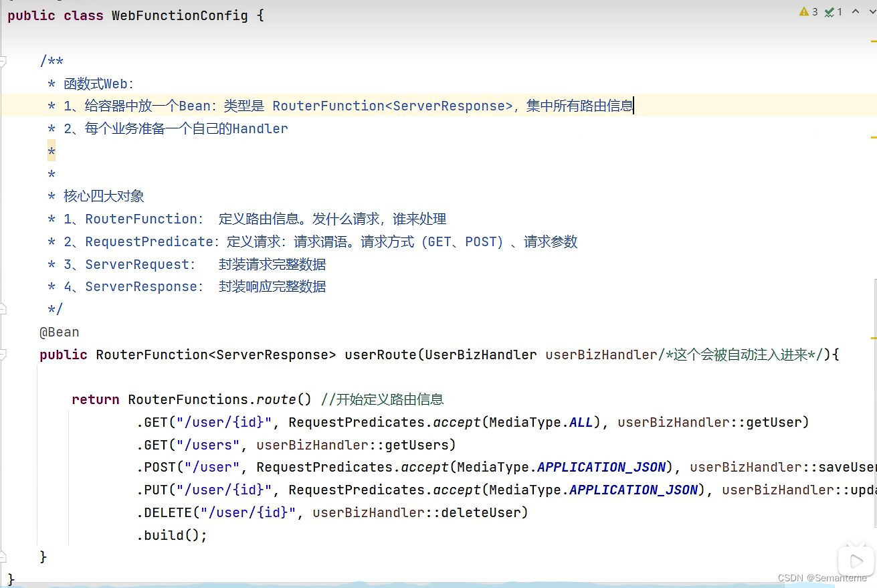Image resolution: width=877 pixels, height=588 pixels.
Task: Click userBizHandler::getUser reference
Action: coord(710,422)
